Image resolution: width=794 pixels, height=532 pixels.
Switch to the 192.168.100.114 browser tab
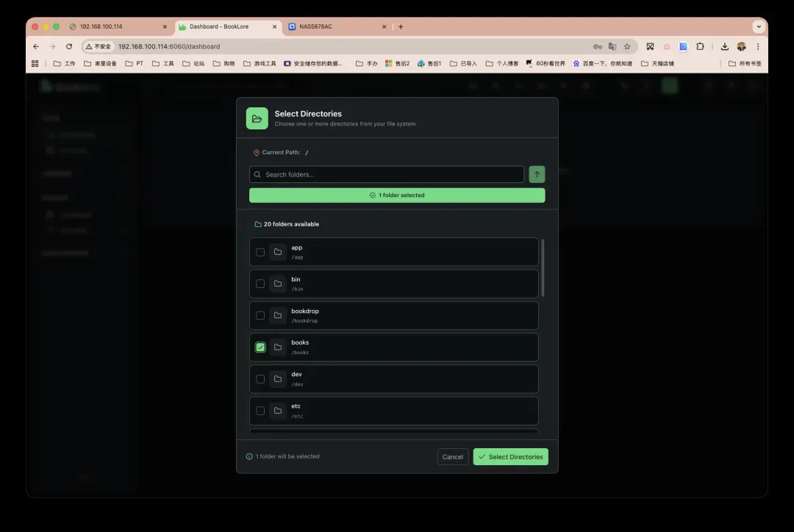click(101, 26)
